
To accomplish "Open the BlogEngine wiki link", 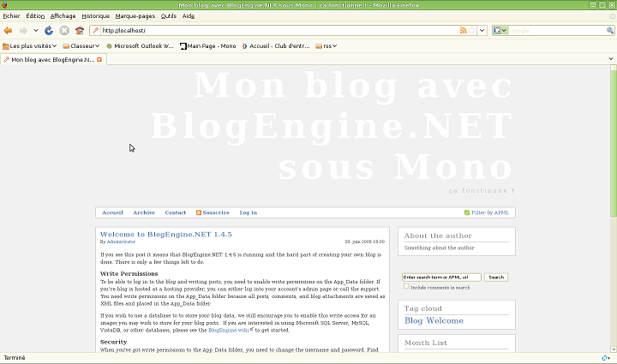I will tap(228, 330).
